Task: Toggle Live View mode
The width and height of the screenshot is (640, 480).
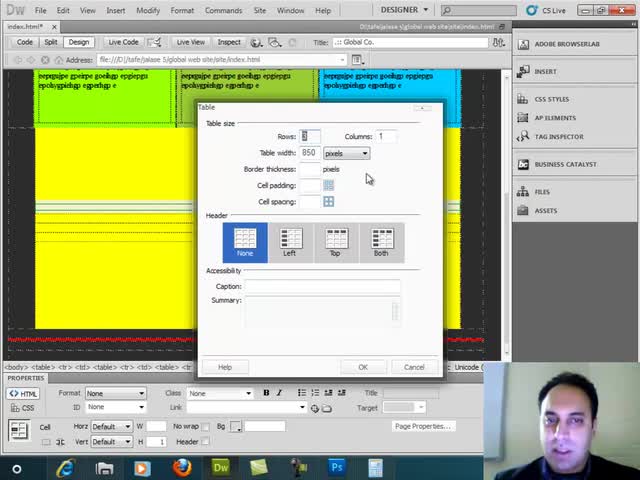Action: point(190,42)
